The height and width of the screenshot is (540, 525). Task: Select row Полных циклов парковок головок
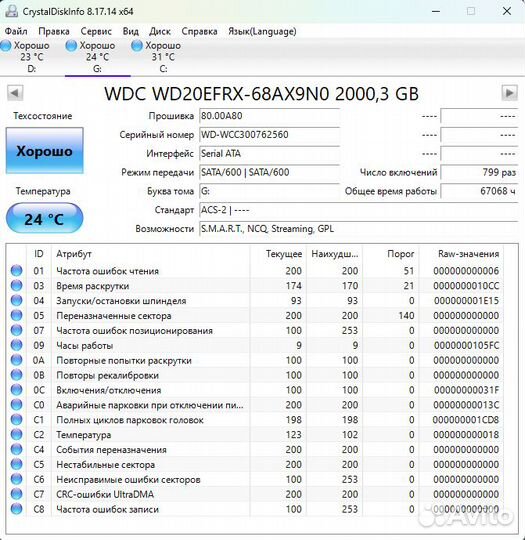tap(255, 419)
